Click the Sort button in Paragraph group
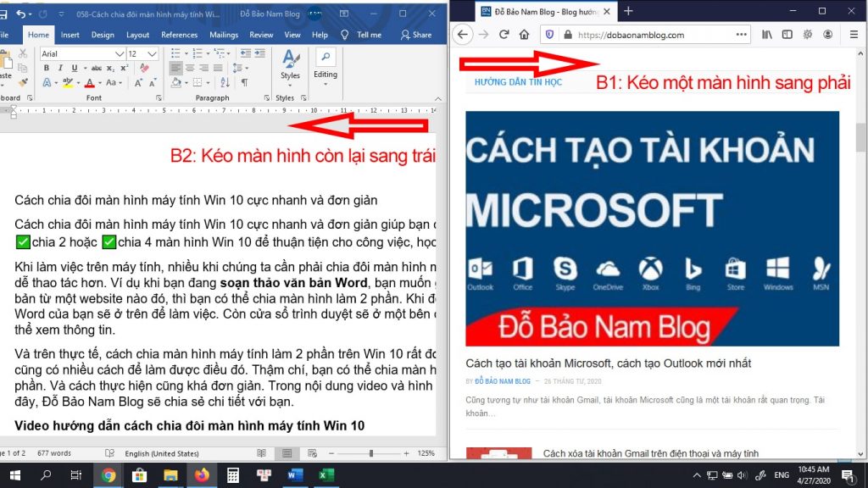Viewport: 868px width, 488px height. coord(225,82)
